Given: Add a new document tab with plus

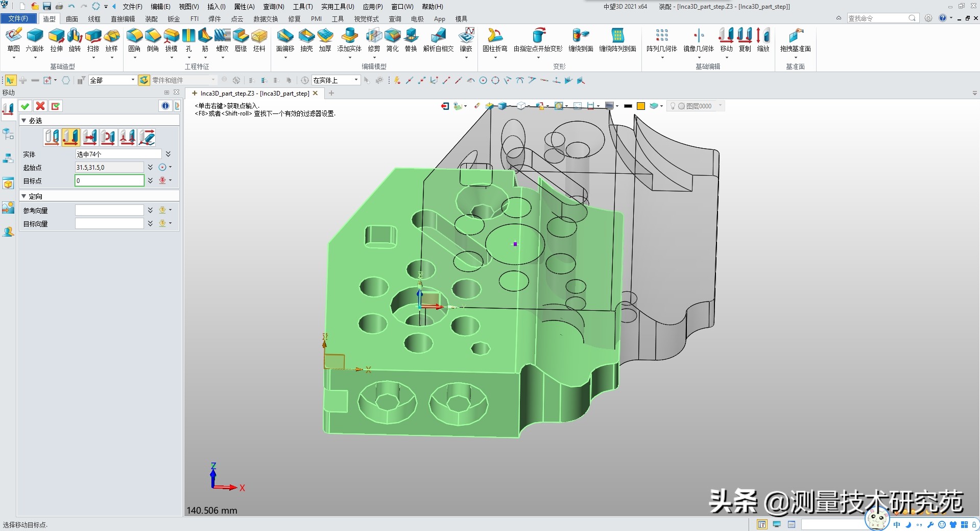Looking at the screenshot, I should tap(331, 93).
